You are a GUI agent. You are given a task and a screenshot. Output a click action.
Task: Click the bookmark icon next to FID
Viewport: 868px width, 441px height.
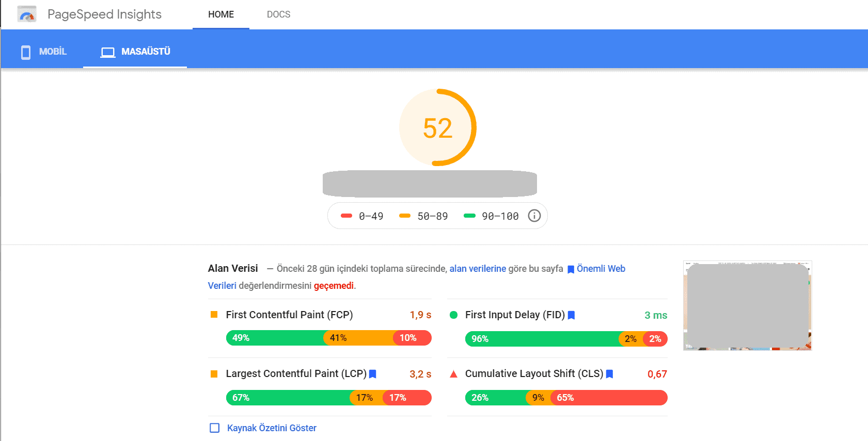[571, 315]
